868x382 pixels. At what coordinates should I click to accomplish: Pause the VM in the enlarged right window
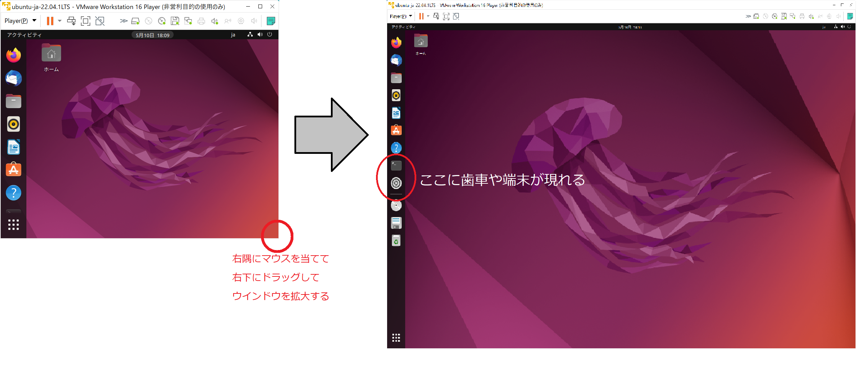pos(421,16)
